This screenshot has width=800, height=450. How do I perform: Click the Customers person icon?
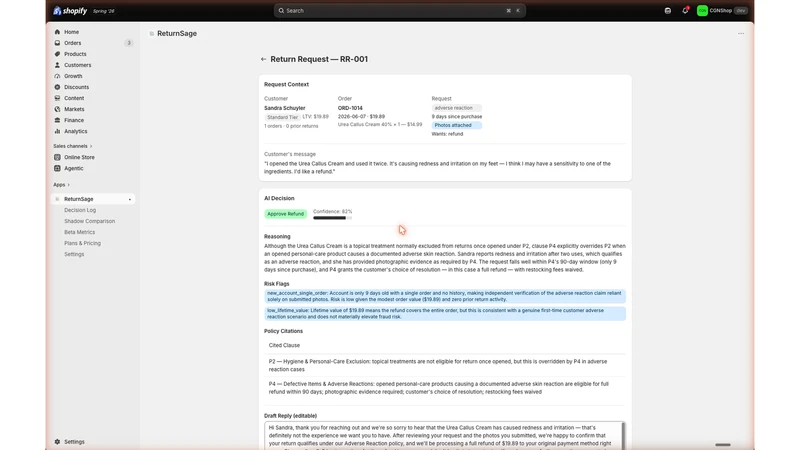[57, 65]
